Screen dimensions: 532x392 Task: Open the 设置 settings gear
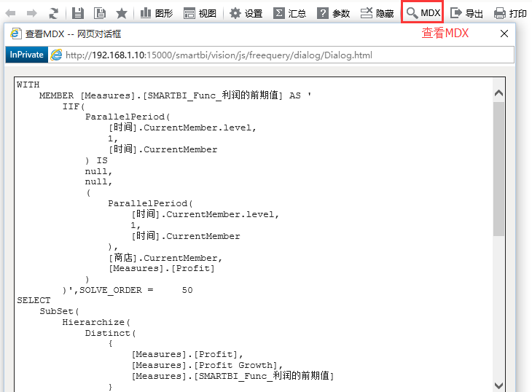pyautogui.click(x=246, y=13)
